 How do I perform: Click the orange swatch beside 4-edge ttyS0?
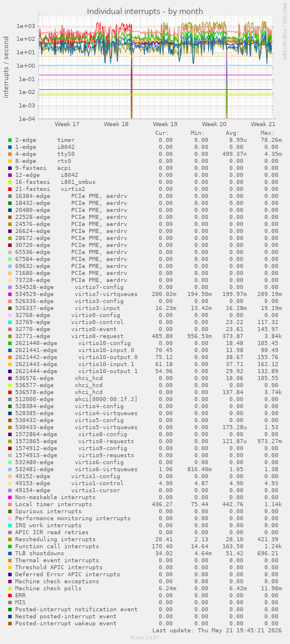10,154
